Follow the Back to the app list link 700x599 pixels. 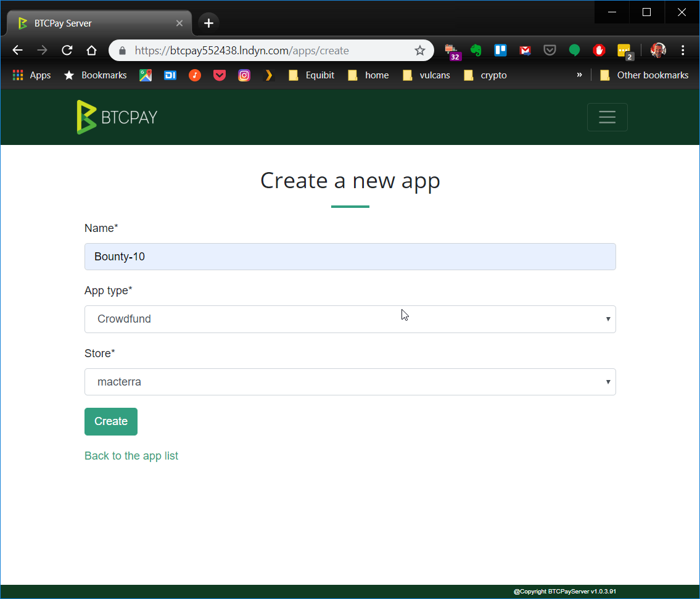[x=131, y=455]
